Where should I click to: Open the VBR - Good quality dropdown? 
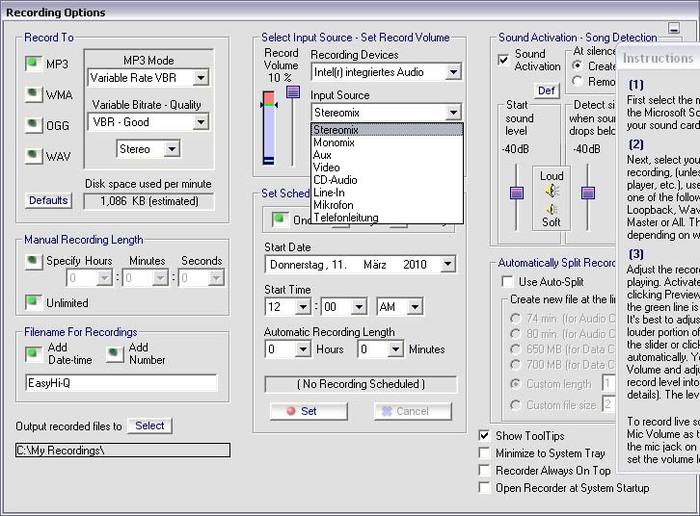point(148,122)
